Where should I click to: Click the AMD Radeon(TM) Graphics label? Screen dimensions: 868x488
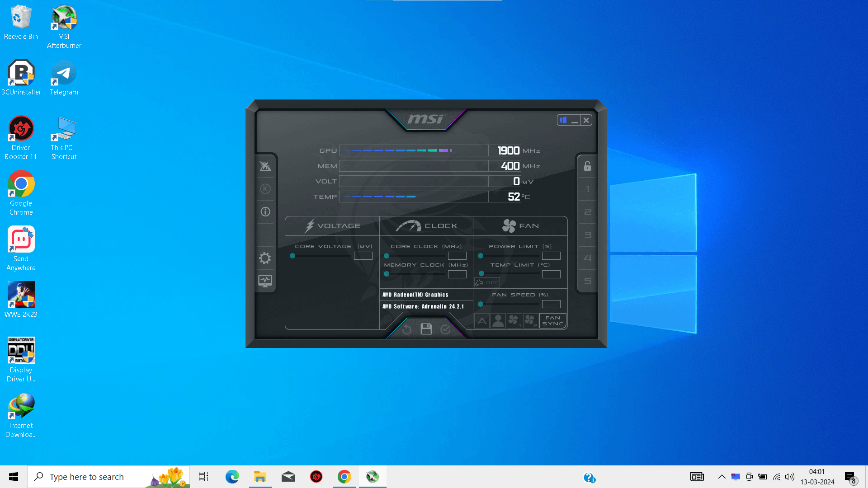click(x=415, y=295)
